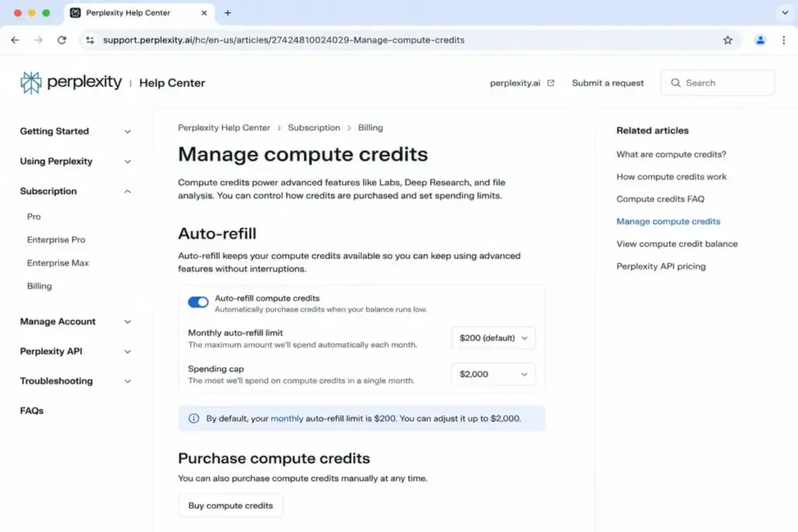Image resolution: width=798 pixels, height=532 pixels.
Task: Switch to the Perplexity Help Center tab
Action: pos(139,12)
